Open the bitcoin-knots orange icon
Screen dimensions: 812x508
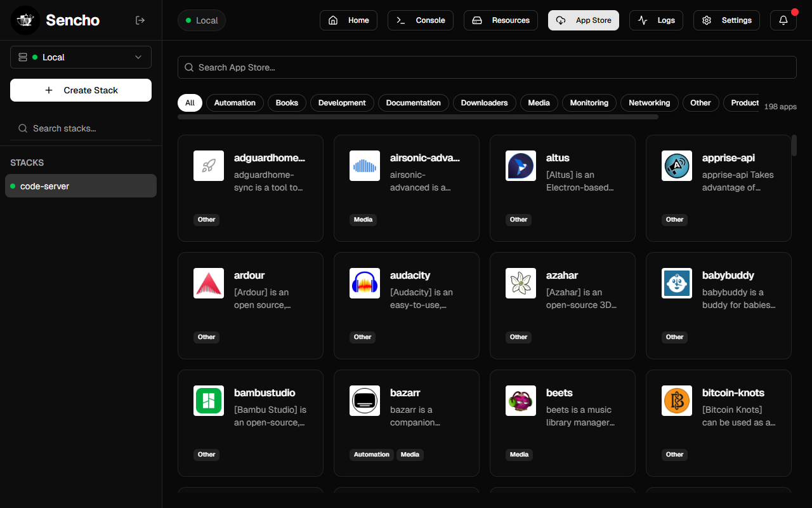pyautogui.click(x=677, y=401)
